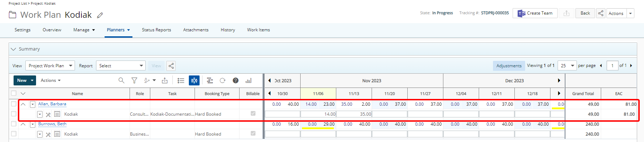The height and width of the screenshot is (142, 644).
Task: Show the History tab
Action: tap(228, 30)
